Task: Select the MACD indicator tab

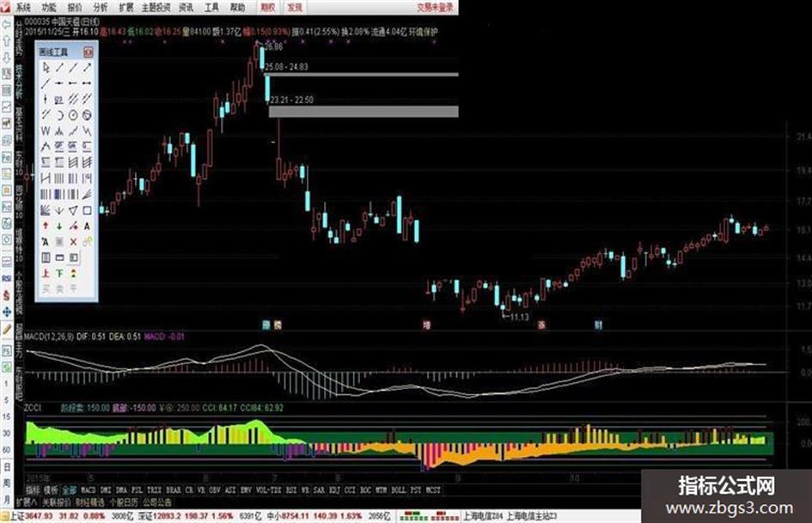Action: click(x=89, y=490)
